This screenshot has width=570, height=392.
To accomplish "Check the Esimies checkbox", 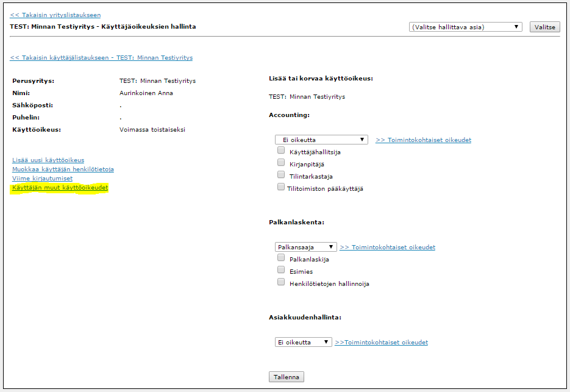I will pos(281,269).
